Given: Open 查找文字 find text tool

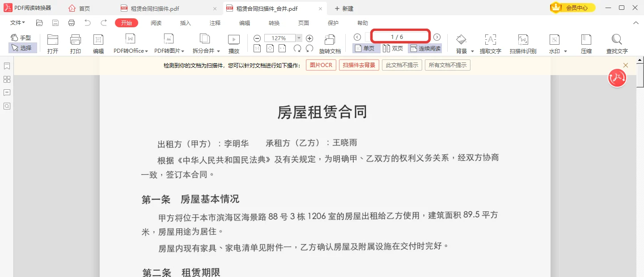Looking at the screenshot, I should point(617,44).
